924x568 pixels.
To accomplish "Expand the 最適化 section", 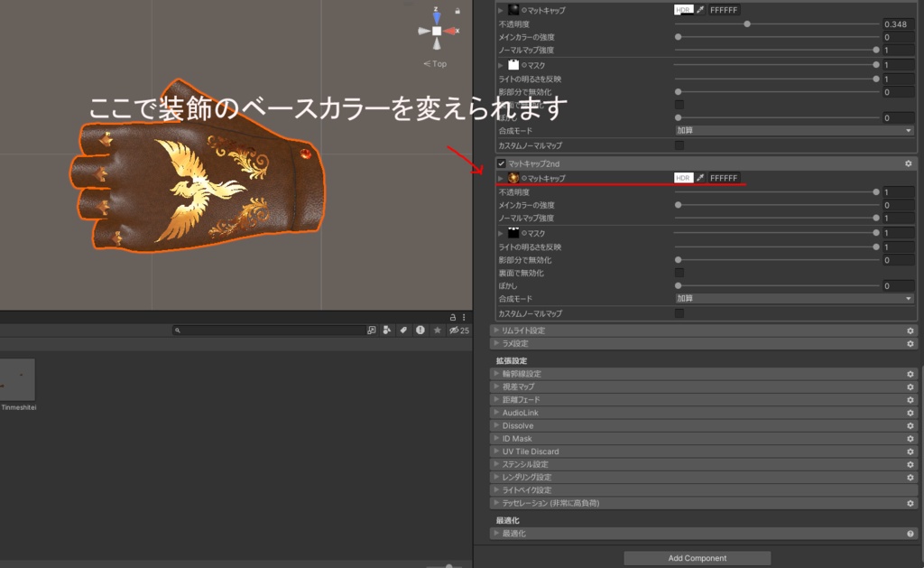I will coord(497,533).
